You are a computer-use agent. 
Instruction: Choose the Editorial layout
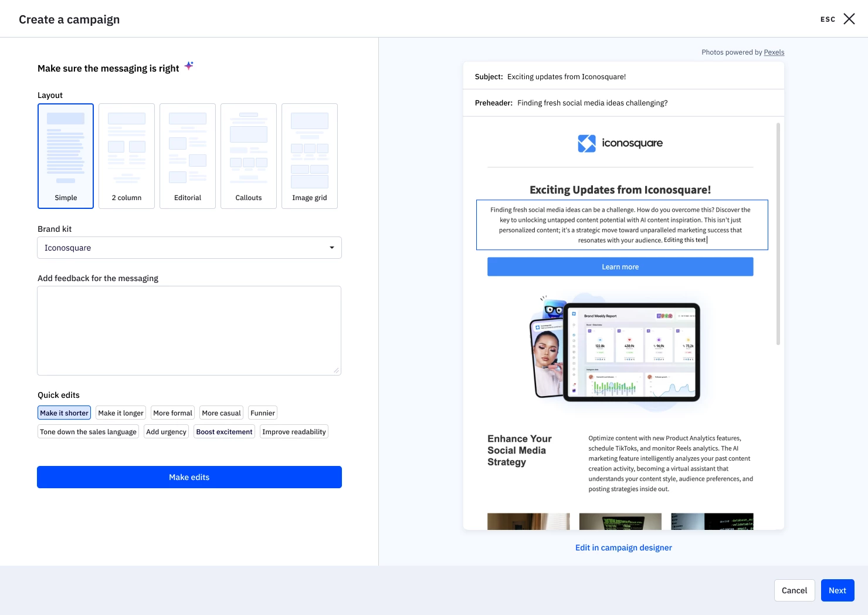pos(188,156)
